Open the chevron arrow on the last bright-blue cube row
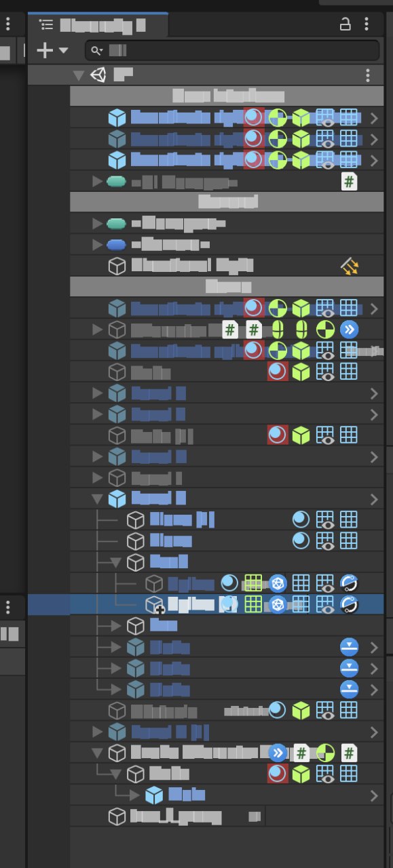Image resolution: width=393 pixels, height=868 pixels. [374, 795]
